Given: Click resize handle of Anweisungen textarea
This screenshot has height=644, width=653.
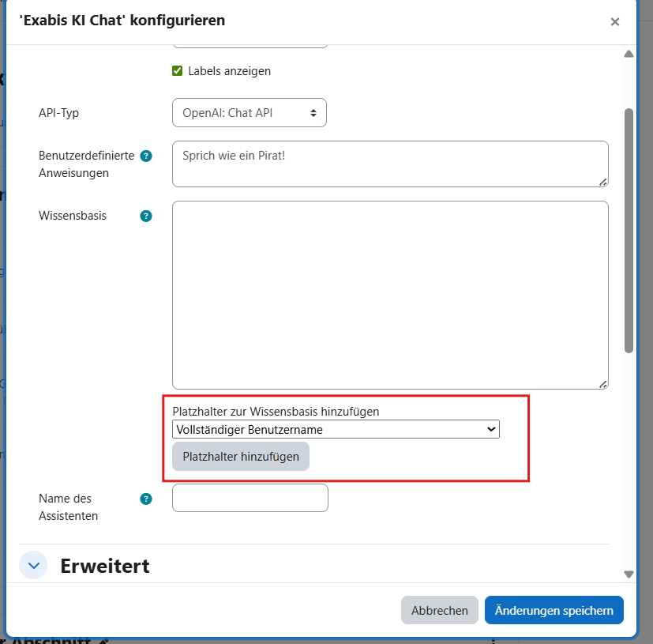Looking at the screenshot, I should (603, 182).
